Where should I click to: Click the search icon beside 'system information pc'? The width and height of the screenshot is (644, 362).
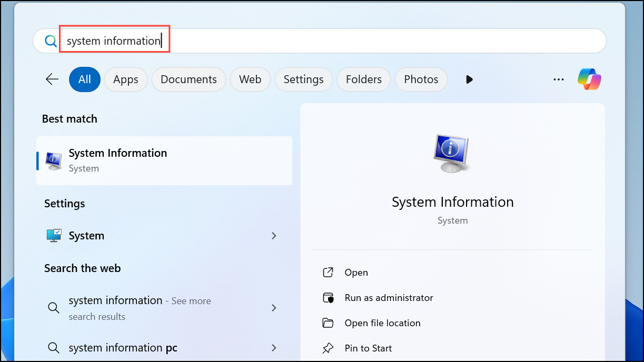[53, 347]
